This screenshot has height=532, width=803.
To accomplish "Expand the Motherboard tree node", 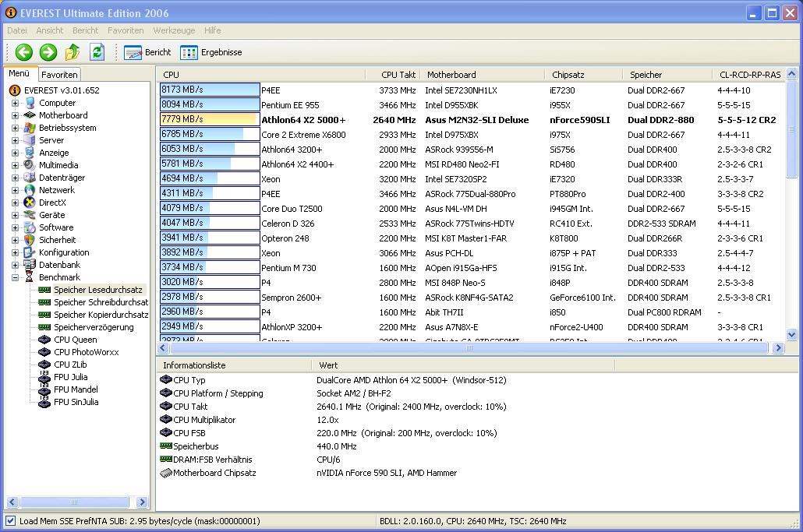I will click(x=16, y=115).
